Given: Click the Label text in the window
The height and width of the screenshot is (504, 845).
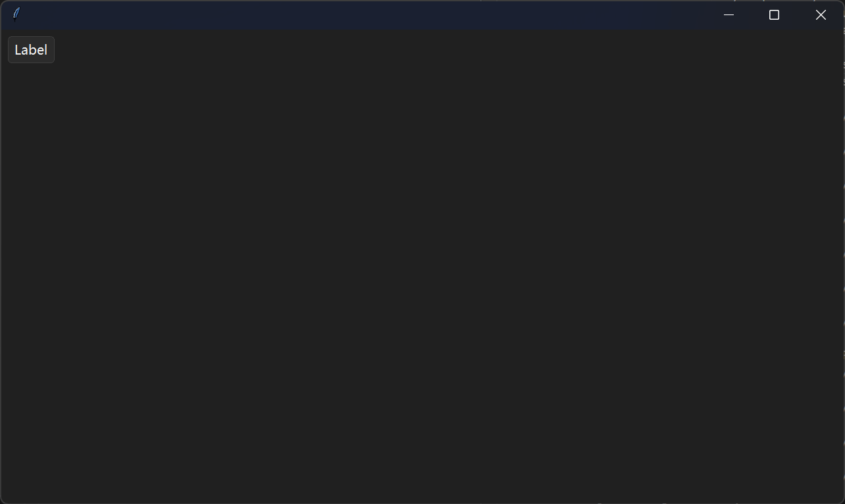Looking at the screenshot, I should coord(31,50).
